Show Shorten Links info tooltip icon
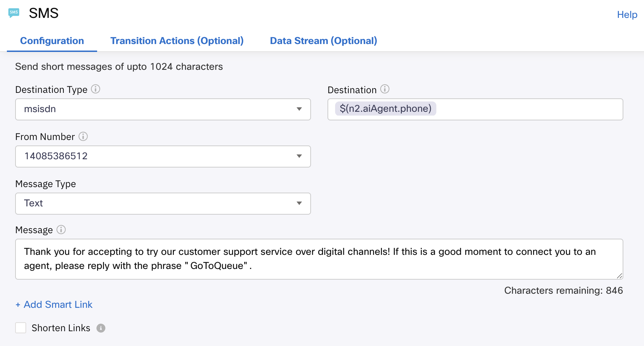Screen dimensions: 644x346 101,328
